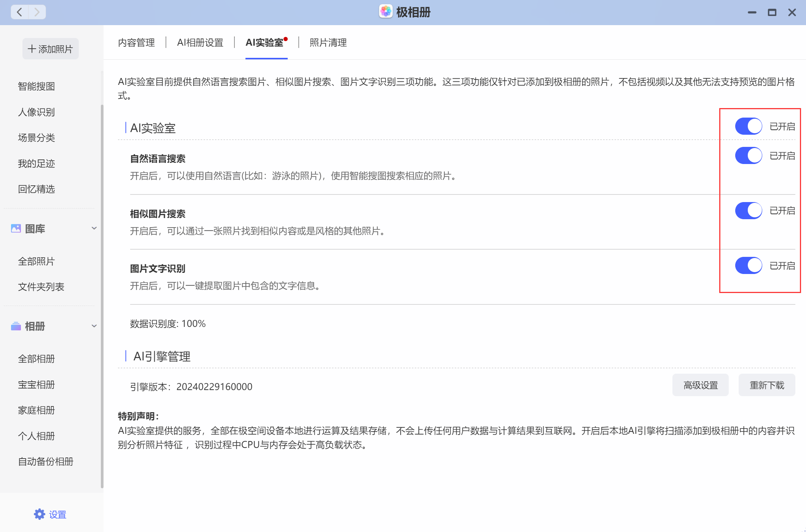The width and height of the screenshot is (806, 532).
Task: Open the 照片清理 tab
Action: coord(328,43)
